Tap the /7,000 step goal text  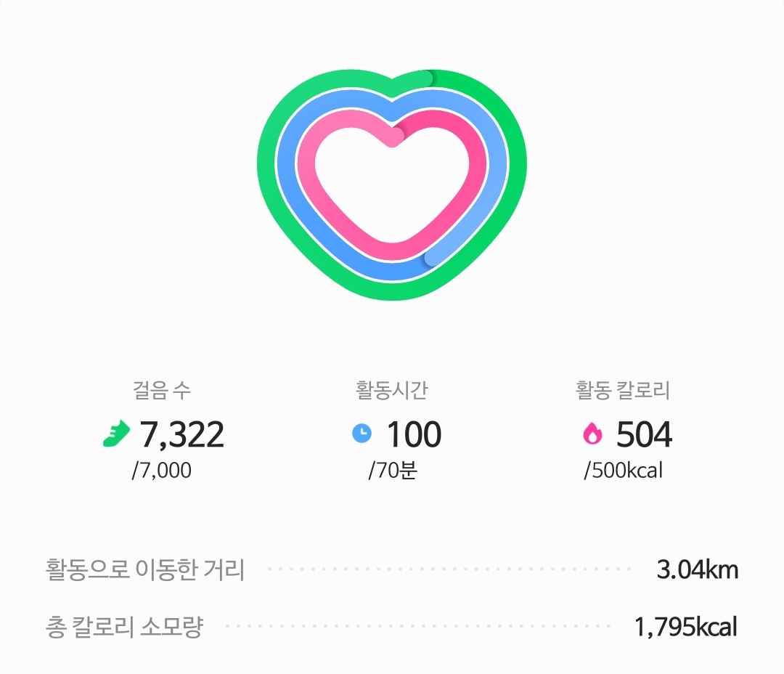coord(162,471)
